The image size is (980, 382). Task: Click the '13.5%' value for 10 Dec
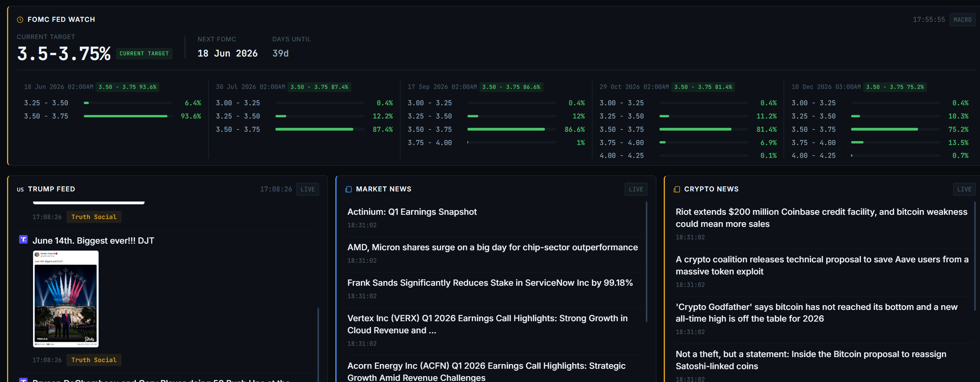click(x=959, y=143)
